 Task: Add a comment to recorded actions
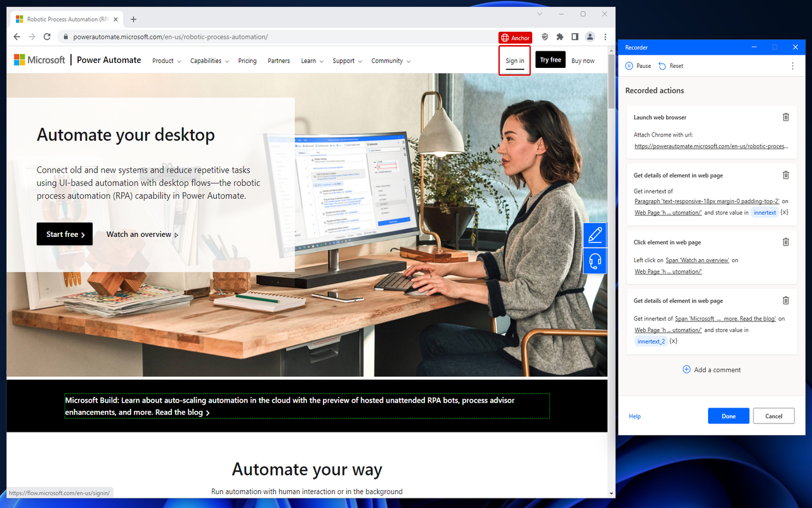pyautogui.click(x=711, y=369)
